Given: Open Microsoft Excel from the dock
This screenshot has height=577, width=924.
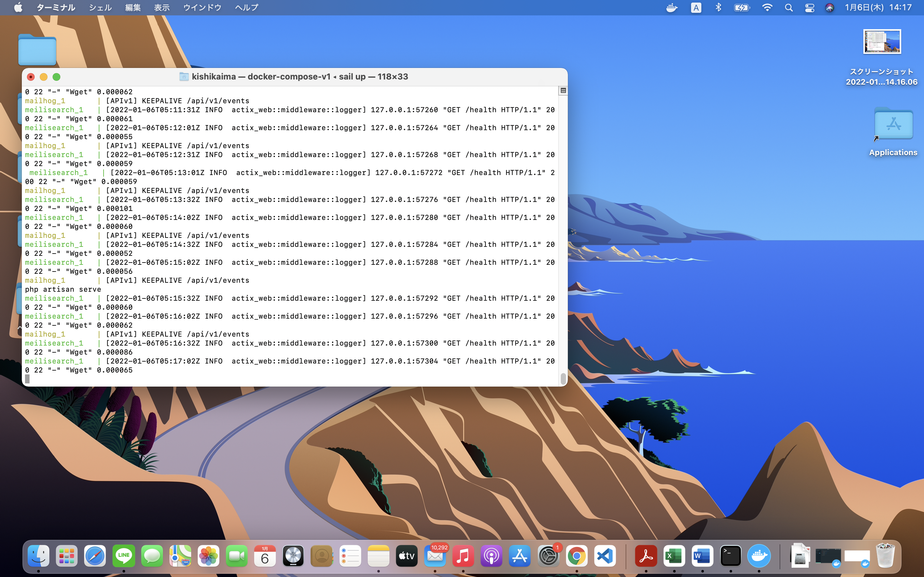Looking at the screenshot, I should pyautogui.click(x=674, y=556).
